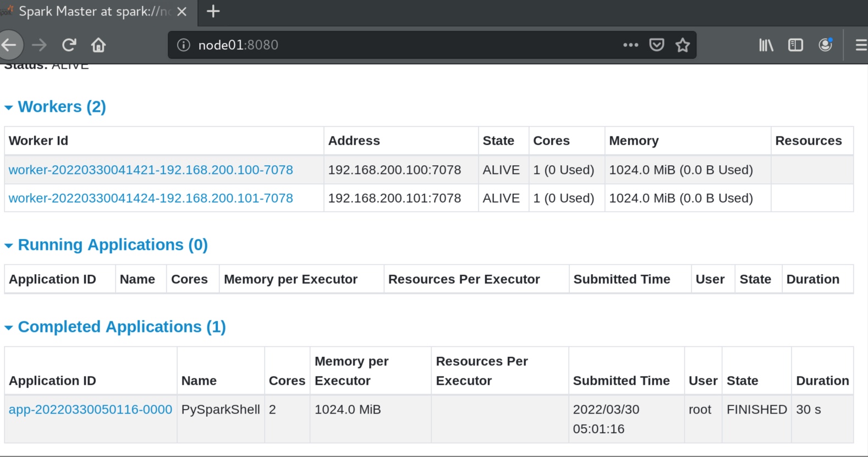Viewport: 868px width, 457px height.
Task: Open page actions three-dot menu
Action: click(x=630, y=45)
